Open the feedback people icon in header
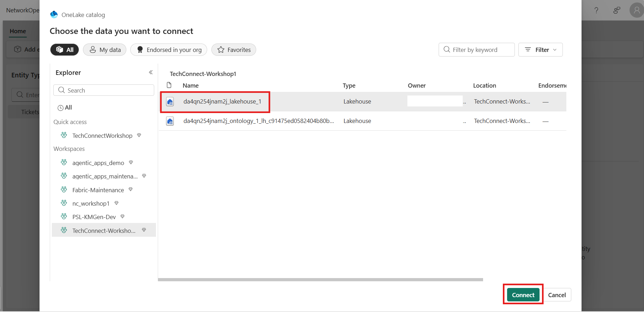644x312 pixels. pyautogui.click(x=616, y=10)
